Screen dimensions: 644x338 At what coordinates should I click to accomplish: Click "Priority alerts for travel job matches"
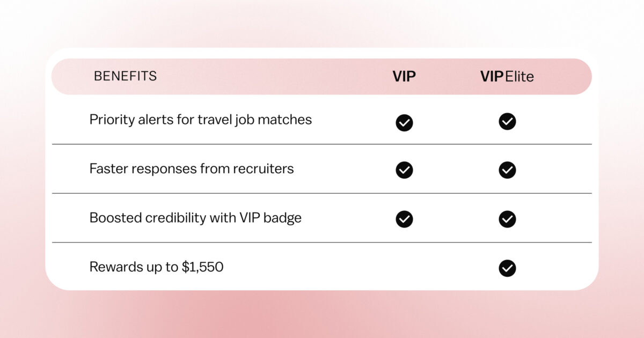200,120
